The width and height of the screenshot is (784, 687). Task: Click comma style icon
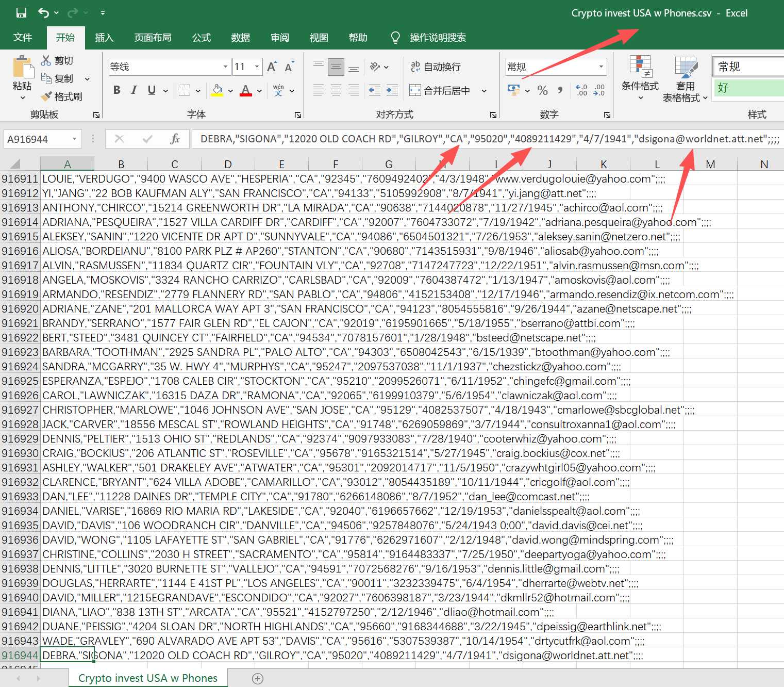560,90
